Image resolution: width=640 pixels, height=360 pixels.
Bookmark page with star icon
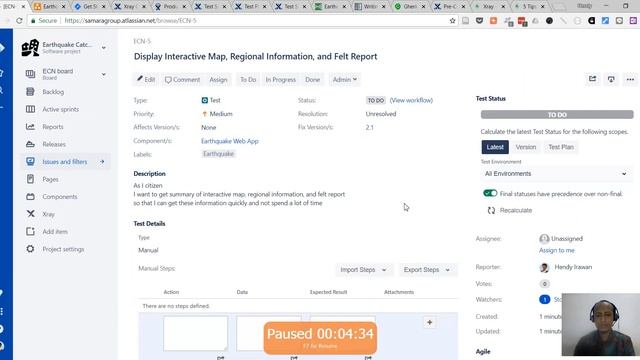452,20
